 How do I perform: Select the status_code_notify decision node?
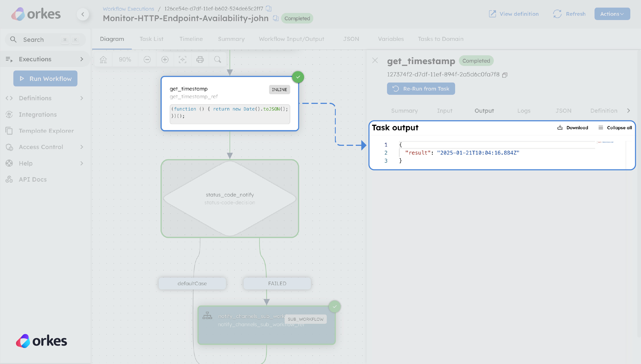[230, 198]
